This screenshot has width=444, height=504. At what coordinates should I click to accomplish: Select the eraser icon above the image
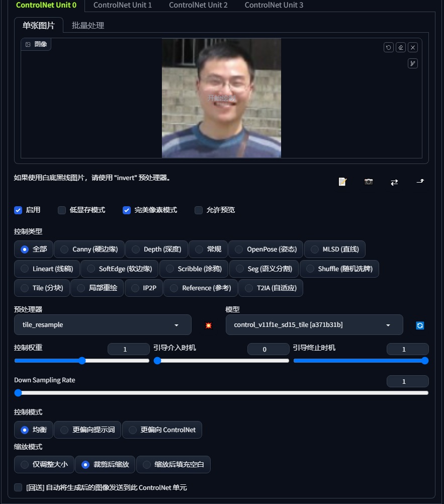tap(400, 47)
